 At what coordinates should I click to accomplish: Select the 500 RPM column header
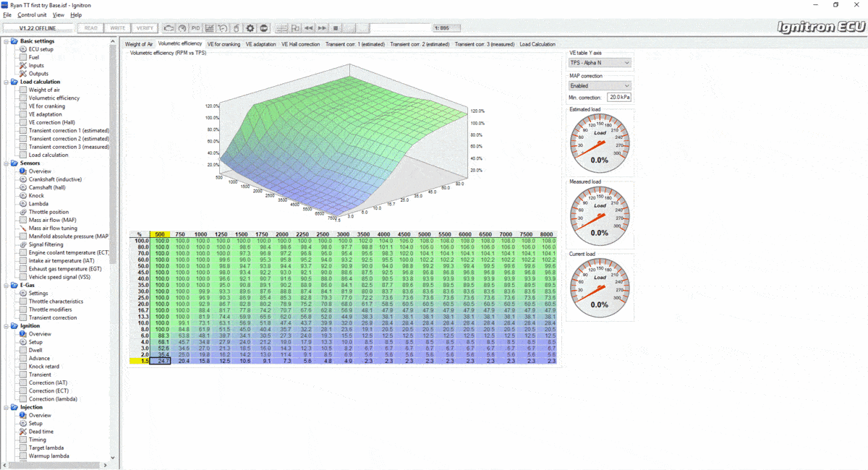tap(160, 234)
